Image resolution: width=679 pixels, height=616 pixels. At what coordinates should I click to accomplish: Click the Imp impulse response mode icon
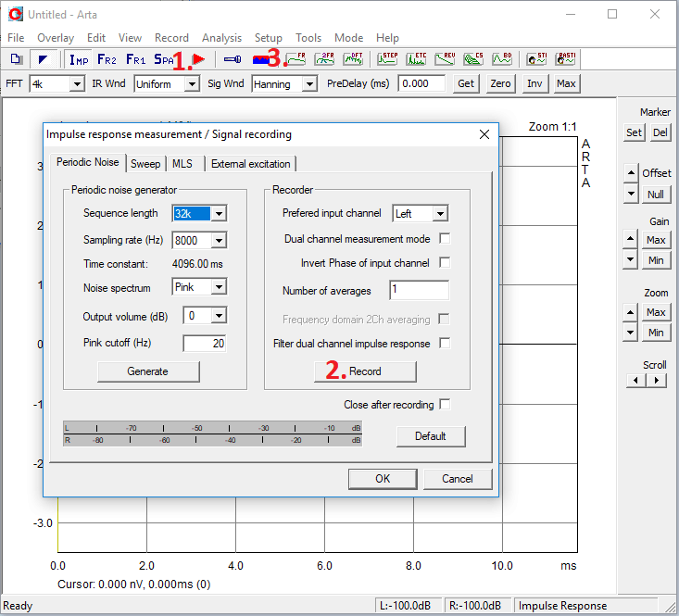[x=78, y=59]
